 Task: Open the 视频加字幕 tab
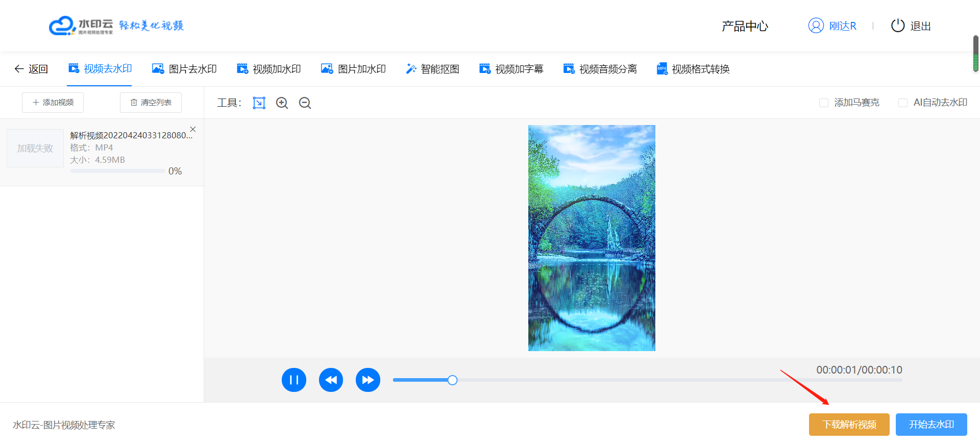click(511, 69)
